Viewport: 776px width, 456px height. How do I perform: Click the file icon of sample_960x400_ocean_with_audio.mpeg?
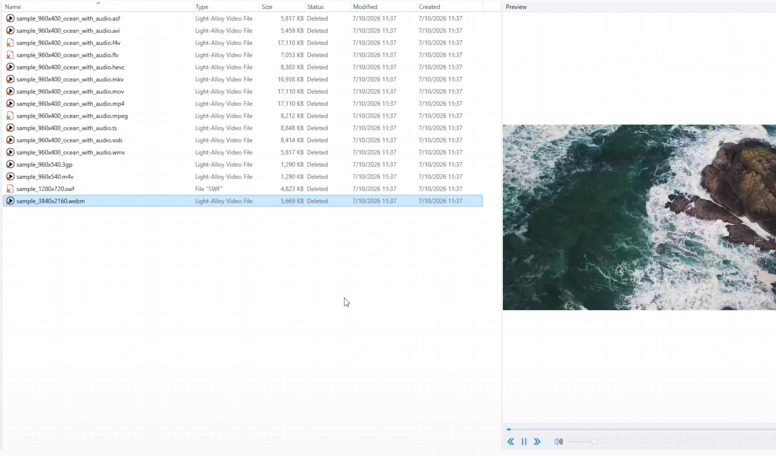[10, 116]
